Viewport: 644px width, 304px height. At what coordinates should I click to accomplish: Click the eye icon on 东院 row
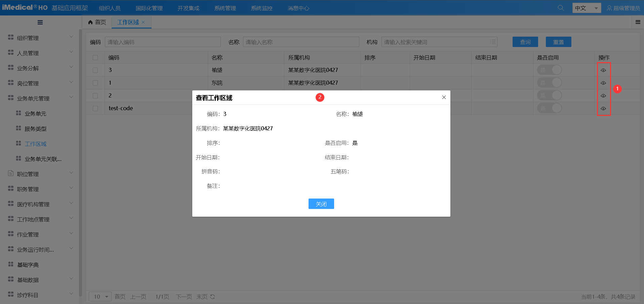603,83
